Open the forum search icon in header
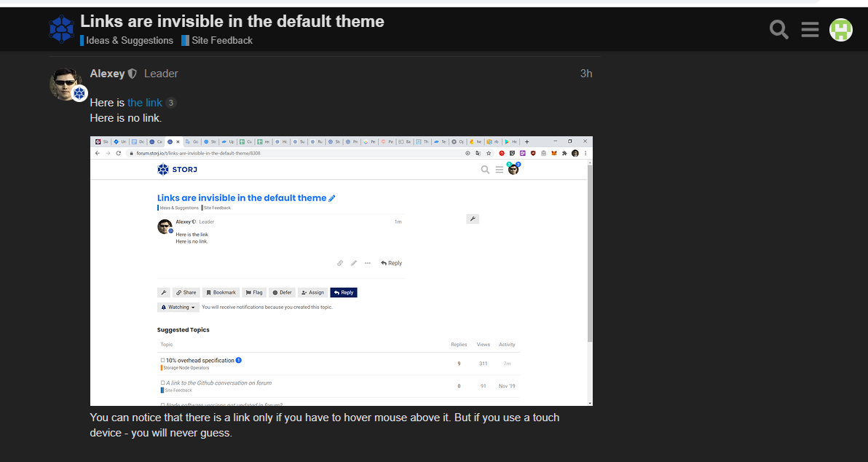 point(779,30)
